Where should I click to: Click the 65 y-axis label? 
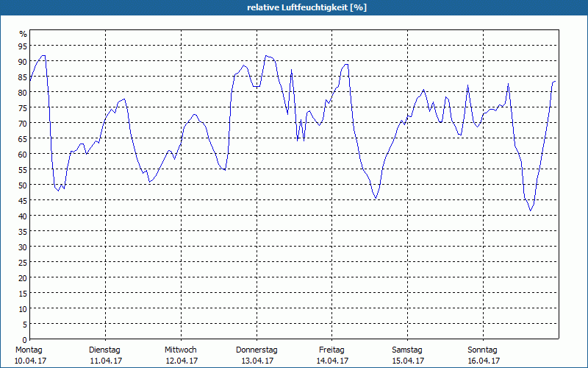(x=23, y=139)
